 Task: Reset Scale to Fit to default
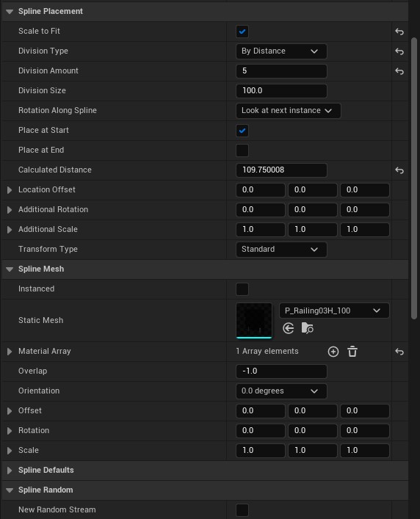click(x=399, y=32)
